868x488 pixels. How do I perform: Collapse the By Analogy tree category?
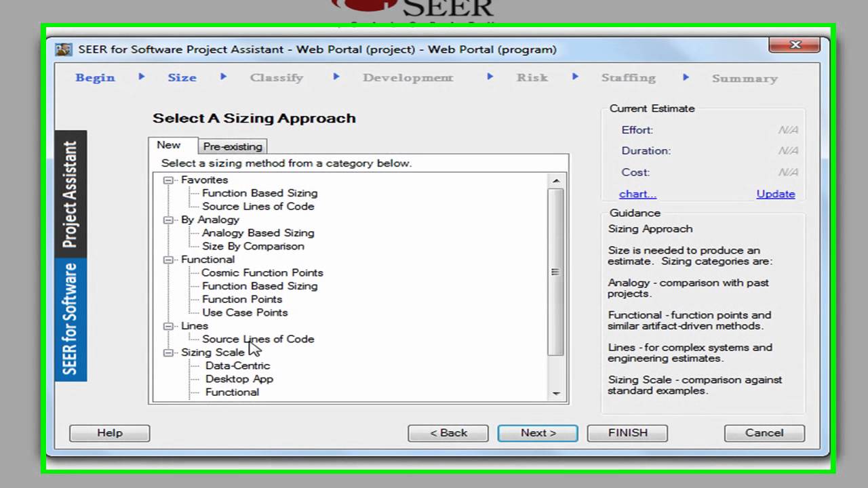[168, 220]
